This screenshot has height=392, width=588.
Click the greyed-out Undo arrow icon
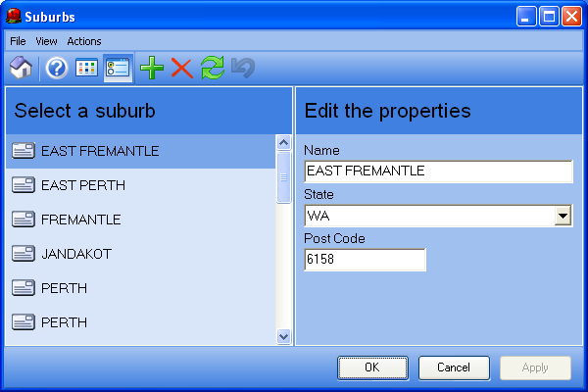tap(243, 68)
